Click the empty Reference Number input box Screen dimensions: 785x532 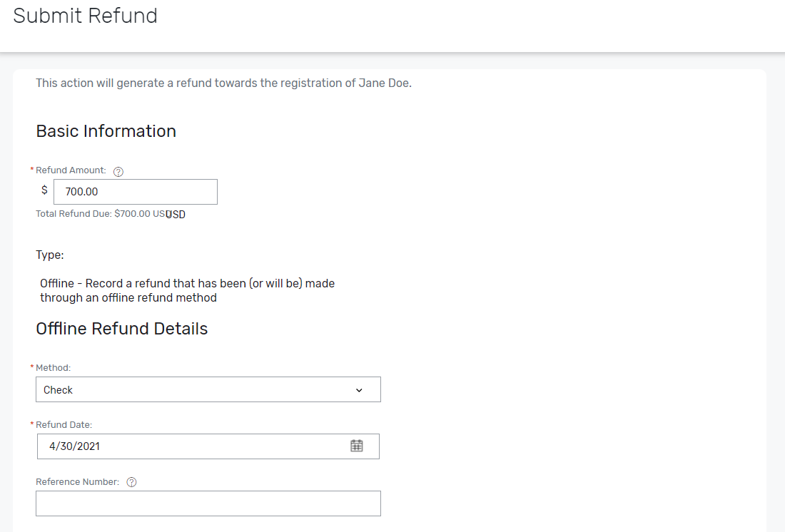coord(208,503)
